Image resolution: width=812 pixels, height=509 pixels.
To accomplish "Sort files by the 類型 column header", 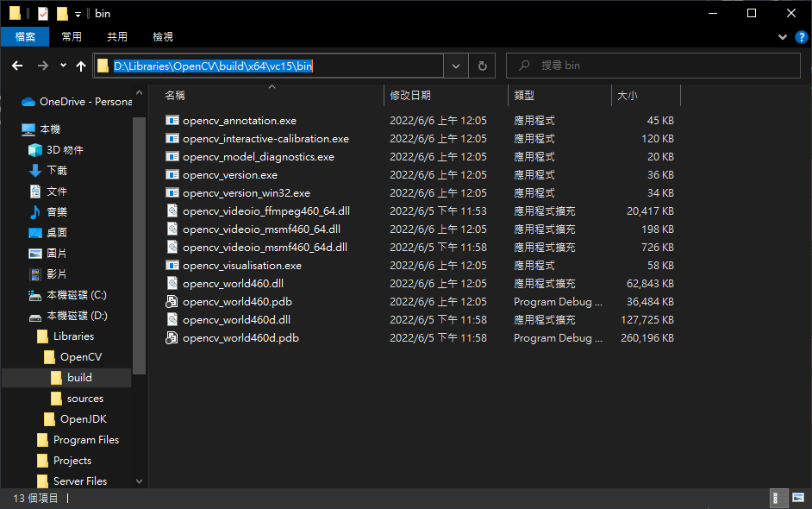I will [559, 96].
